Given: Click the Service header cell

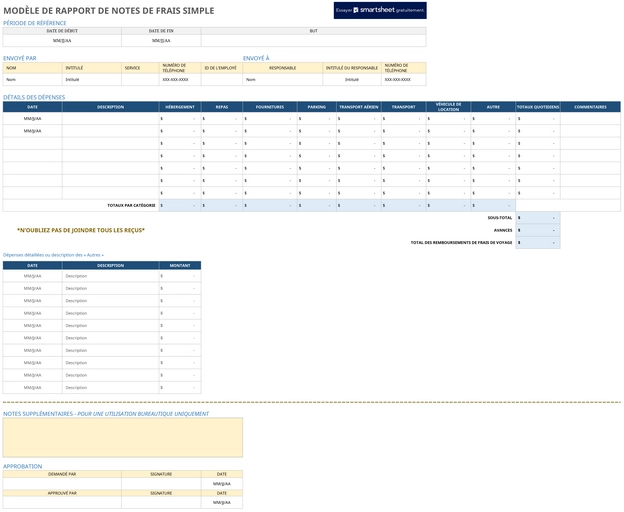Looking at the screenshot, I should coord(140,68).
